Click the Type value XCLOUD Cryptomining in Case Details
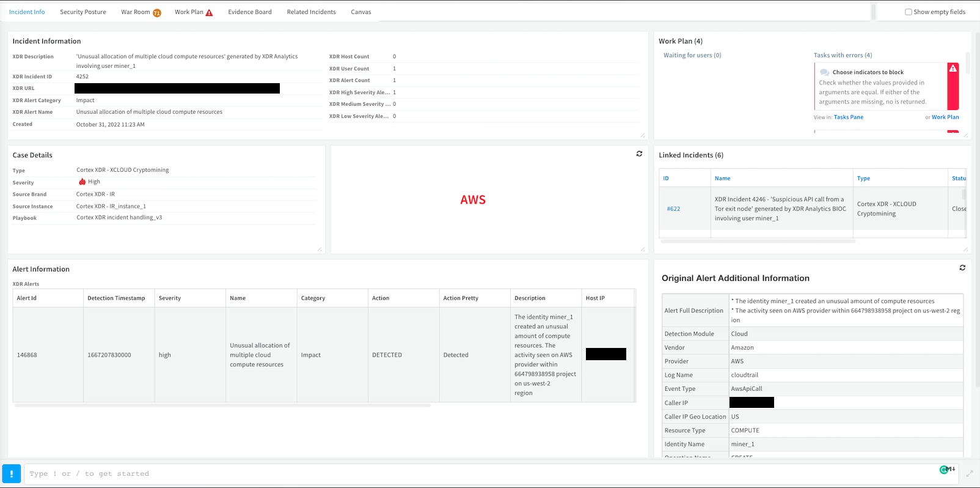980x488 pixels. pos(123,170)
